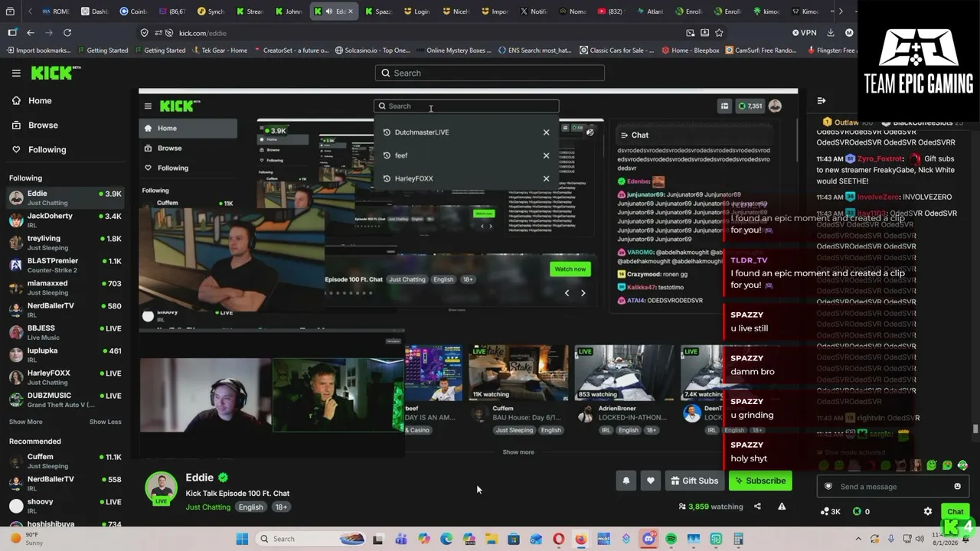Toggle the follow heart button
This screenshot has height=551, width=980.
(x=650, y=481)
